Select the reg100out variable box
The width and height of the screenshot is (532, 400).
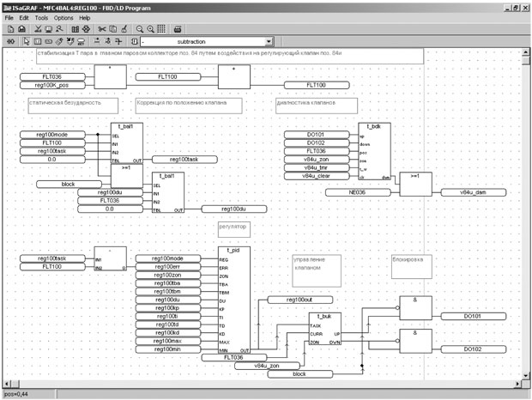(300, 300)
